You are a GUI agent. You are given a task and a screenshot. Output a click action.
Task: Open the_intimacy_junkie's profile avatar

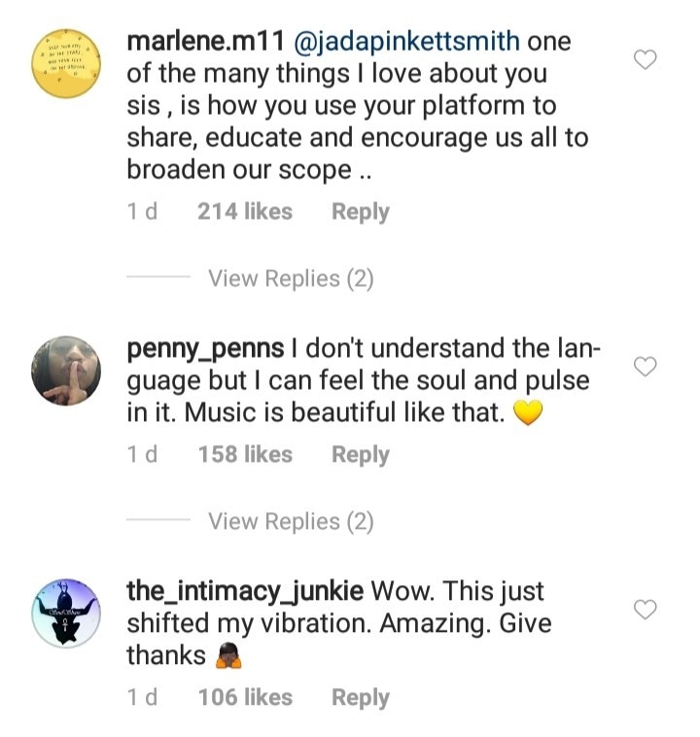pyautogui.click(x=67, y=614)
